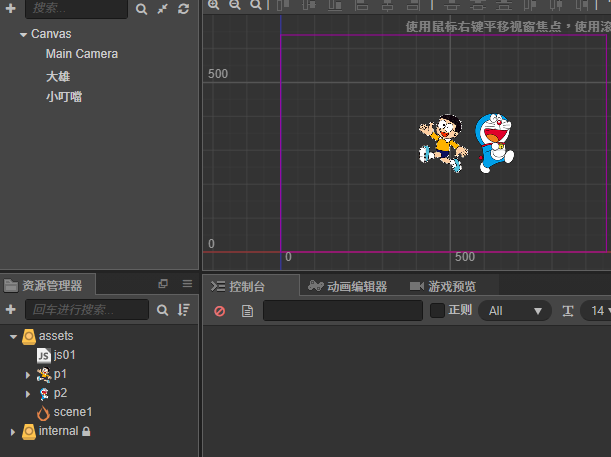Expand the internal folder
The image size is (611, 457).
pyautogui.click(x=13, y=432)
